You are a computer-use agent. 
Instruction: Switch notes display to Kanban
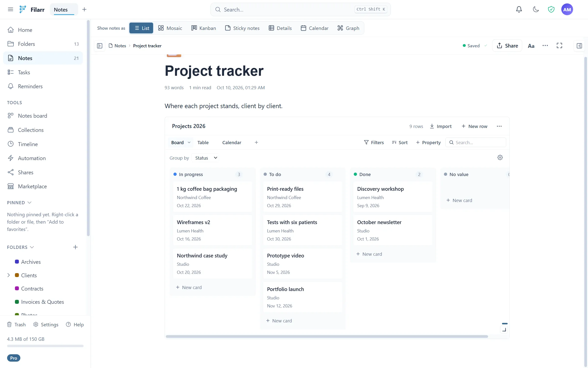[x=204, y=28]
